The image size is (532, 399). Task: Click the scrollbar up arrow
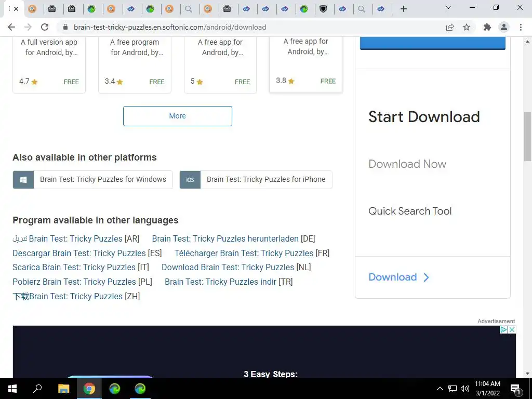[x=527, y=42]
